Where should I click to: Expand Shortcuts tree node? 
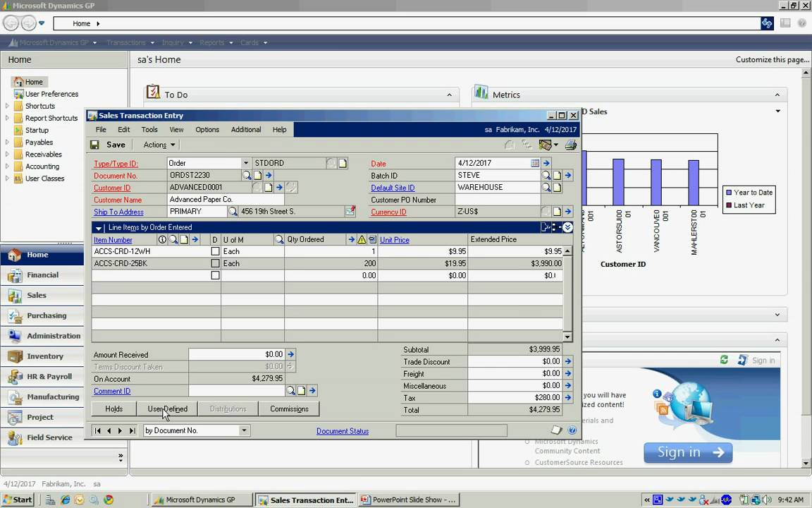[7, 106]
